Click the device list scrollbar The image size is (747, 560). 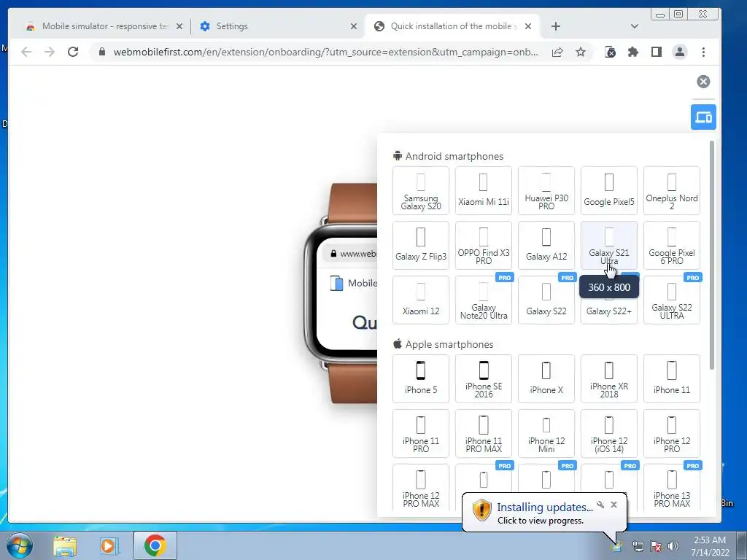point(712,254)
